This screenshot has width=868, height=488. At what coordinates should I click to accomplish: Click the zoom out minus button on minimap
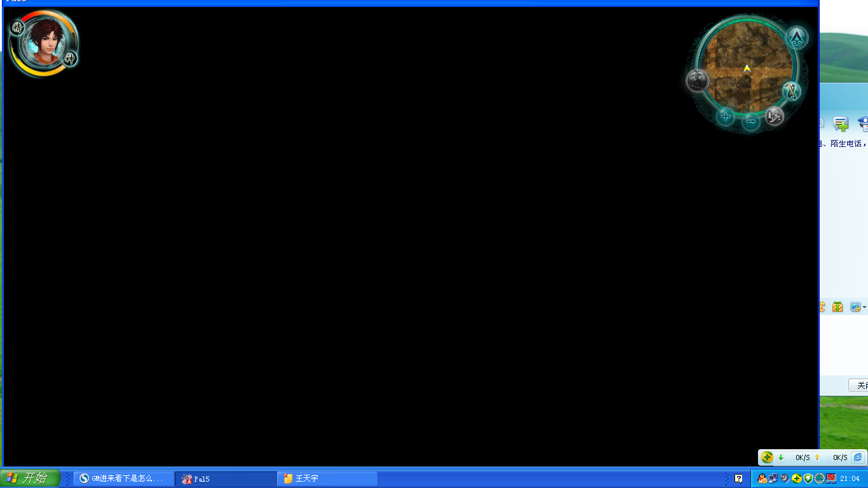click(x=751, y=121)
